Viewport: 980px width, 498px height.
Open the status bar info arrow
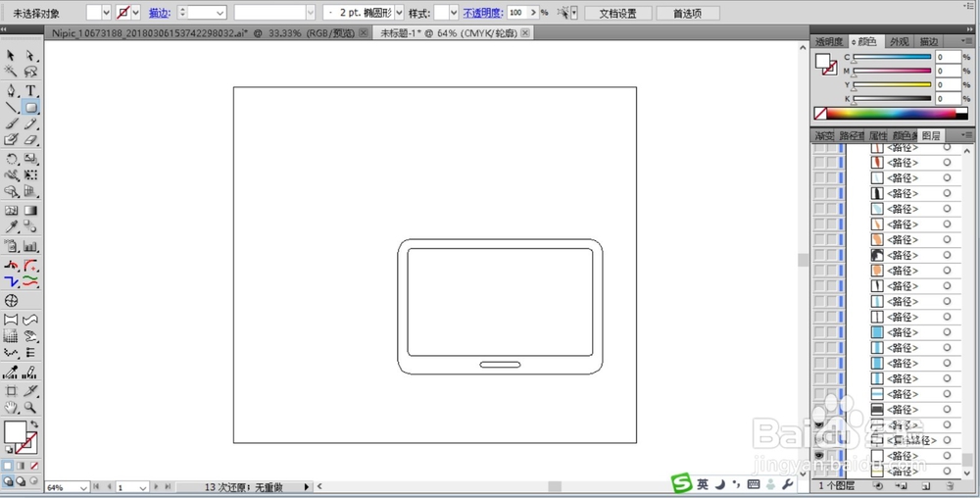pos(307,487)
